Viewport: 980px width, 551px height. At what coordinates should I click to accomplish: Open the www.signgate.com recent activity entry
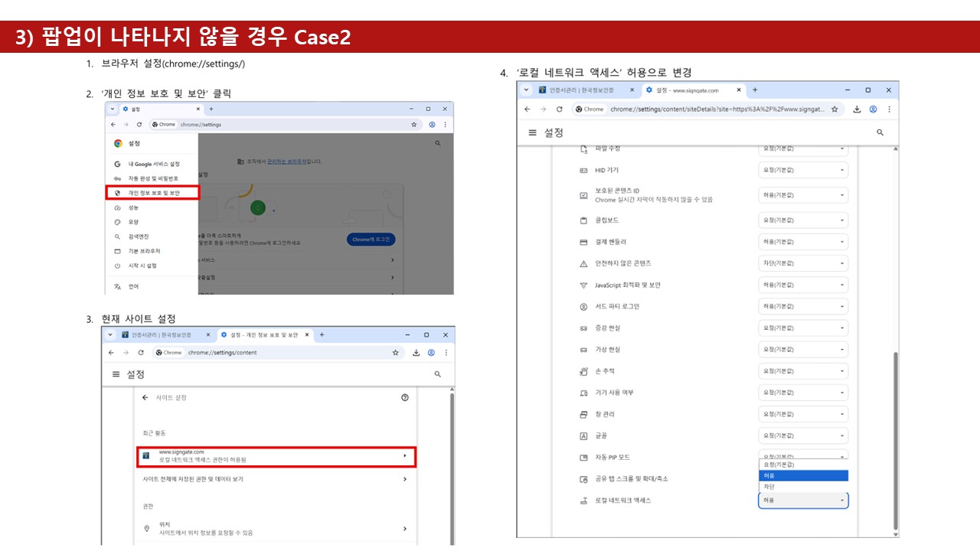(x=276, y=456)
